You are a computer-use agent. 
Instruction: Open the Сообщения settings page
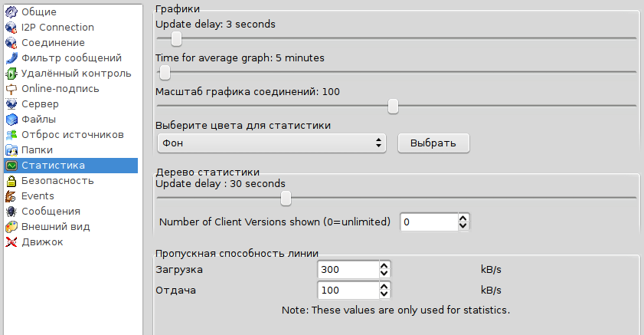click(70, 212)
